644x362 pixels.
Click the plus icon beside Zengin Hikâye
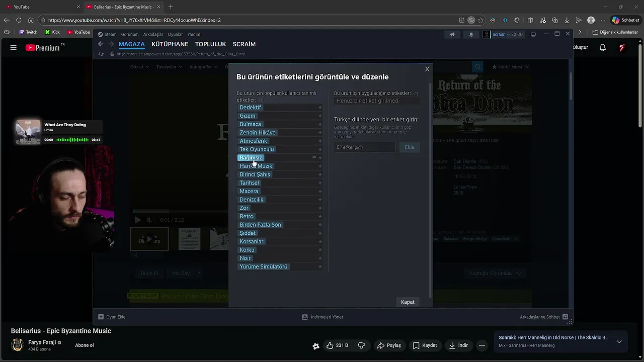(320, 133)
